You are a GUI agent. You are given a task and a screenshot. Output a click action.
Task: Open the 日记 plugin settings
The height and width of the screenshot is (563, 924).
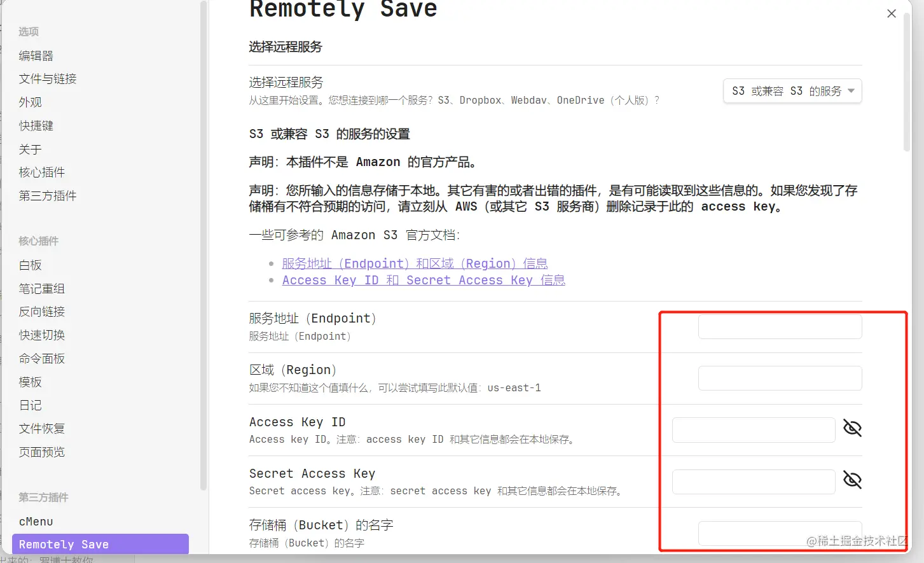[30, 405]
